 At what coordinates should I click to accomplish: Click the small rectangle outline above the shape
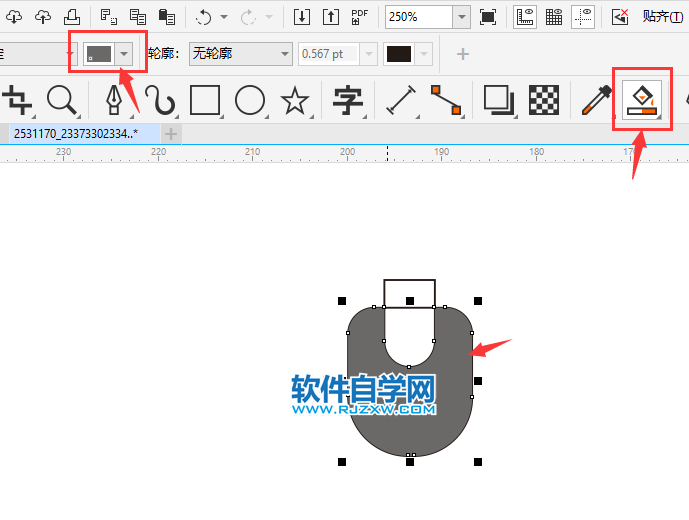(x=410, y=293)
